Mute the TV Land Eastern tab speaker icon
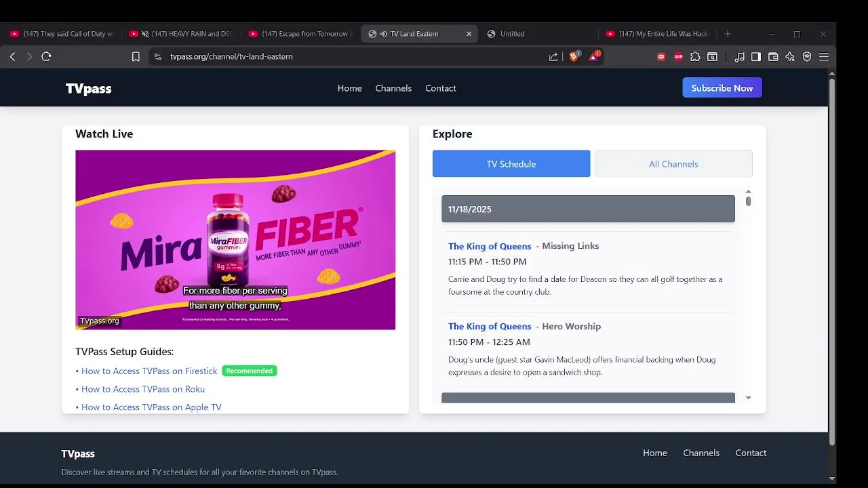Viewport: 868px width, 488px height. point(384,34)
